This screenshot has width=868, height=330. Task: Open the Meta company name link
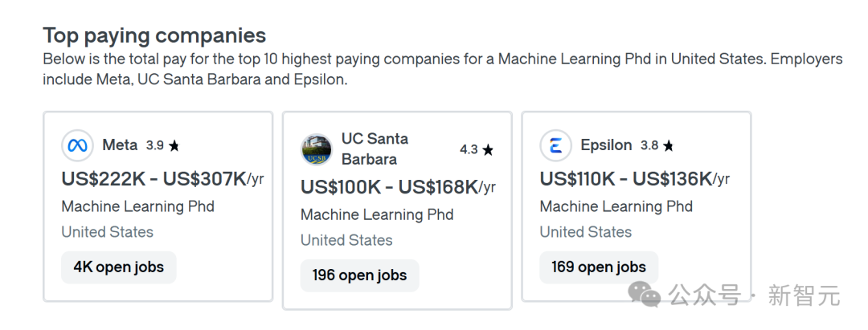click(x=120, y=145)
